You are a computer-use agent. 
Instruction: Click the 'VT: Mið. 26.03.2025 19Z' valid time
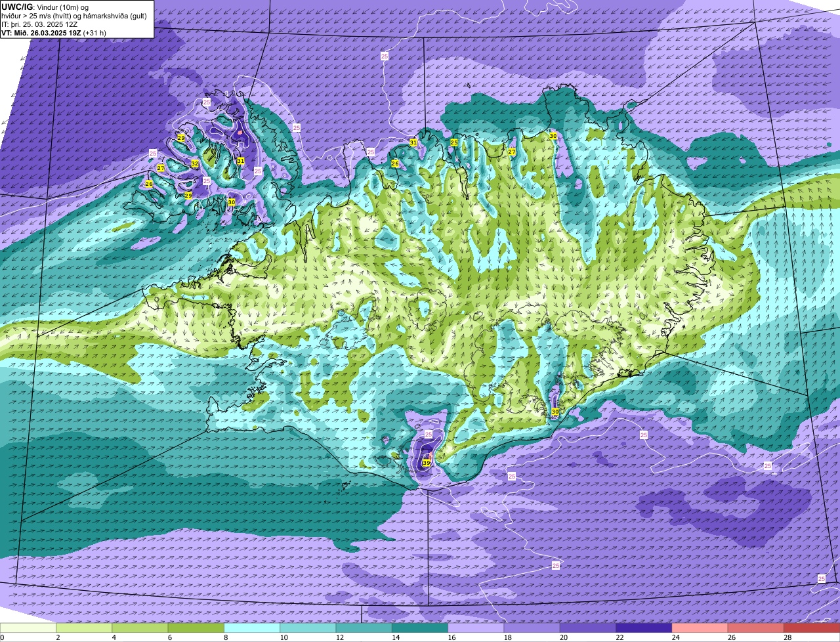41,33
